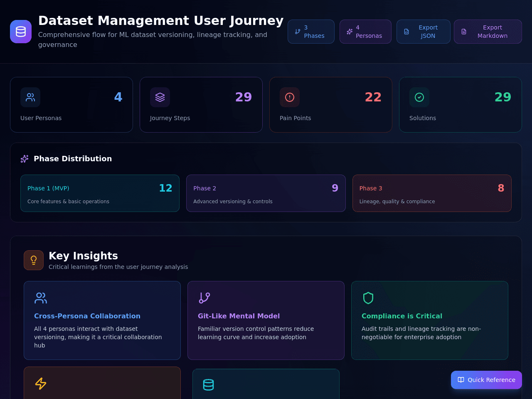Click shield icon in Compliance is Critical card
532x399 pixels.
368,298
